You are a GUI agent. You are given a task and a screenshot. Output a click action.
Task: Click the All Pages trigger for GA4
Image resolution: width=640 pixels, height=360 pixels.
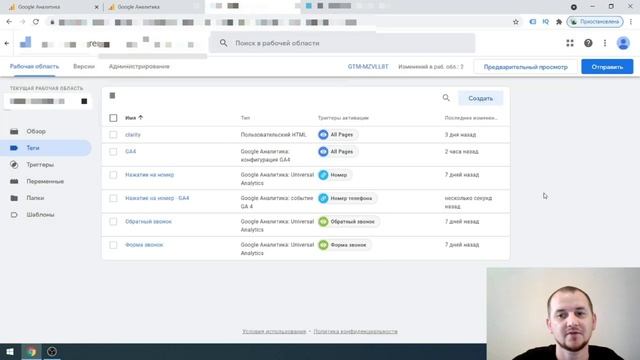(337, 151)
